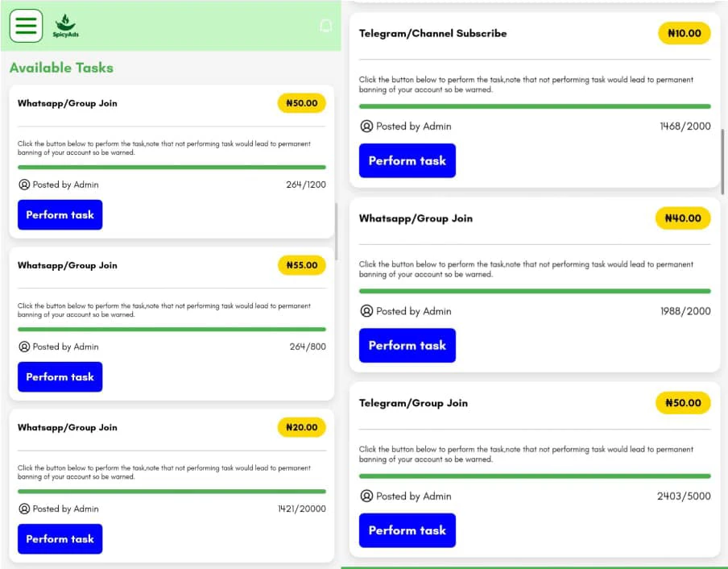Click the ₦55.00 yellow price badge
Image resolution: width=728 pixels, height=569 pixels.
pos(301,265)
